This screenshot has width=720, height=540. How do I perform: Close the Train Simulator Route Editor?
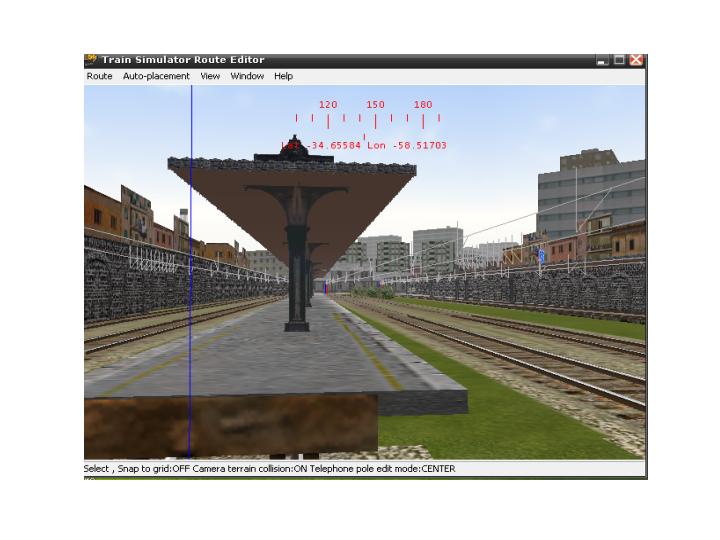[636, 61]
